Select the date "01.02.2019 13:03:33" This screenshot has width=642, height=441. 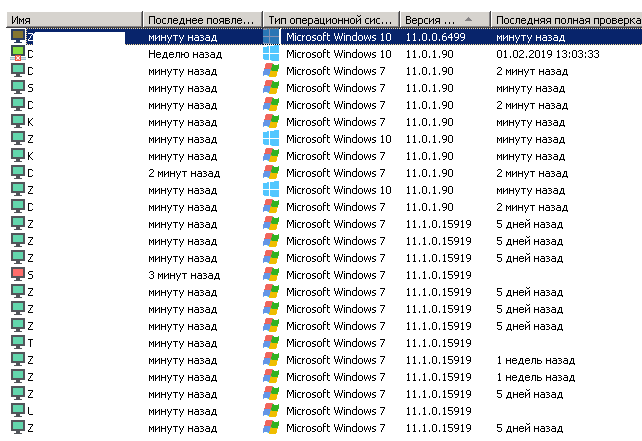tap(547, 54)
